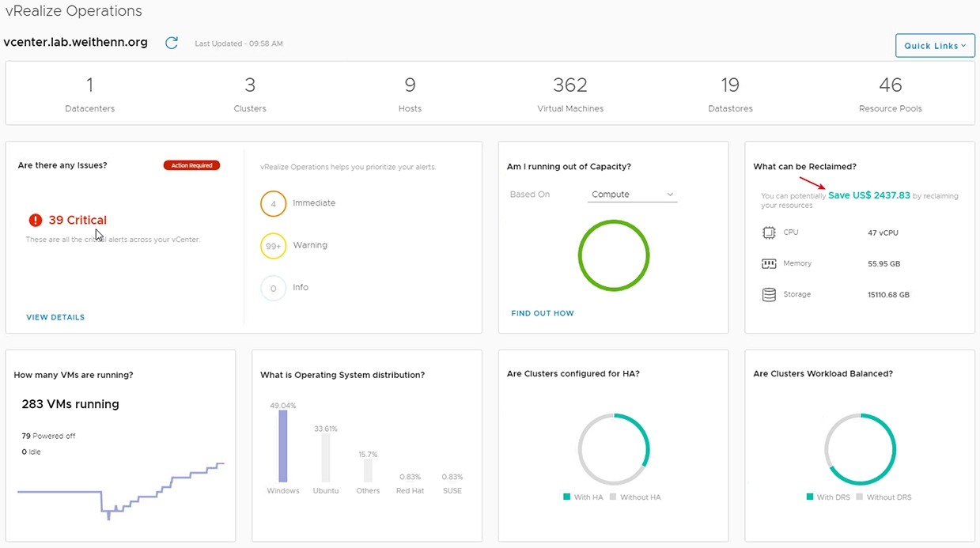The image size is (980, 548).
Task: Click the red critical alert icon
Action: point(36,221)
